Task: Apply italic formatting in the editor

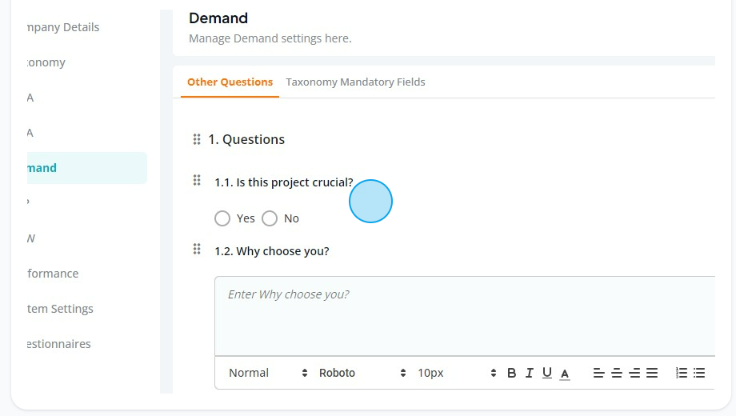Action: pyautogui.click(x=529, y=373)
